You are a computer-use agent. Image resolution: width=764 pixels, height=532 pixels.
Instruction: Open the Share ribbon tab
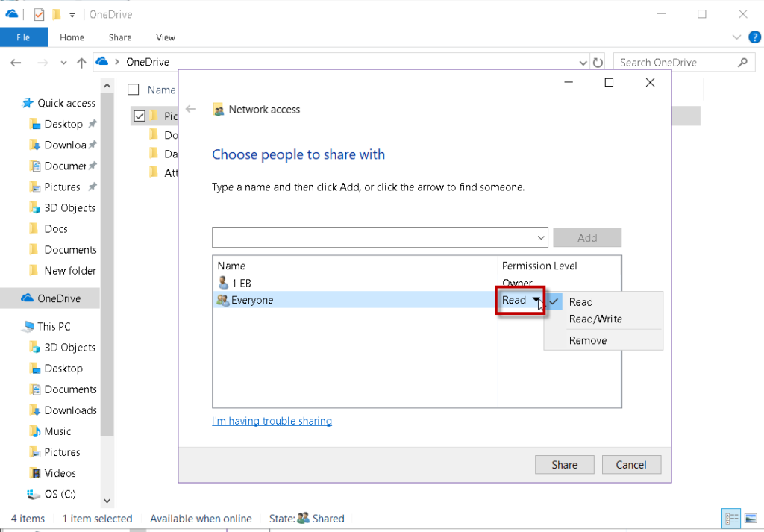[x=120, y=37]
